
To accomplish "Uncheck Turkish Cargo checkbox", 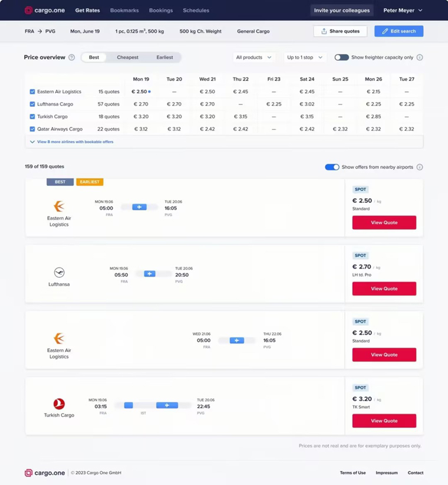I will [32, 117].
